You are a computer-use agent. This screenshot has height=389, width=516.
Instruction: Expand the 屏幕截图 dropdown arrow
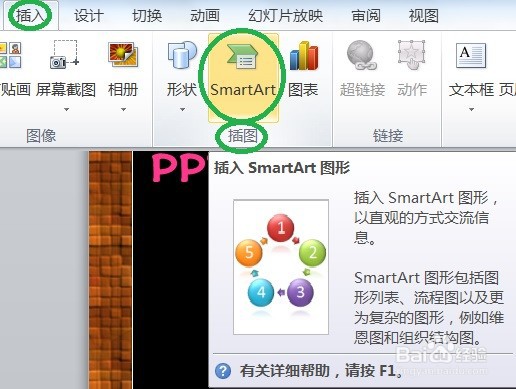coord(66,109)
